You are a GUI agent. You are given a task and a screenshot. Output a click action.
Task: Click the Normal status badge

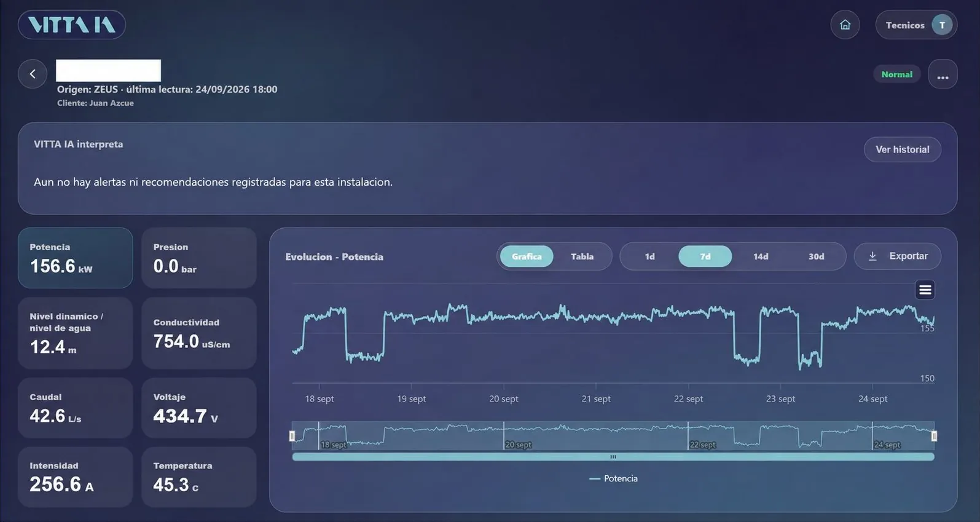coord(896,74)
